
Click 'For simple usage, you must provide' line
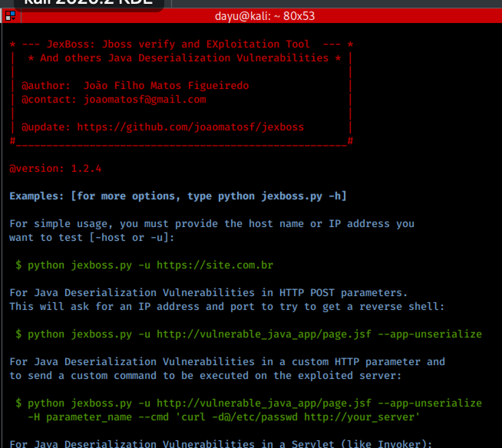point(212,224)
